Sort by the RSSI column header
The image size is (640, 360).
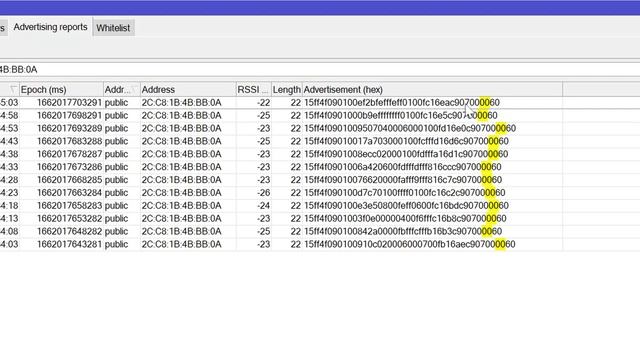pyautogui.click(x=253, y=89)
